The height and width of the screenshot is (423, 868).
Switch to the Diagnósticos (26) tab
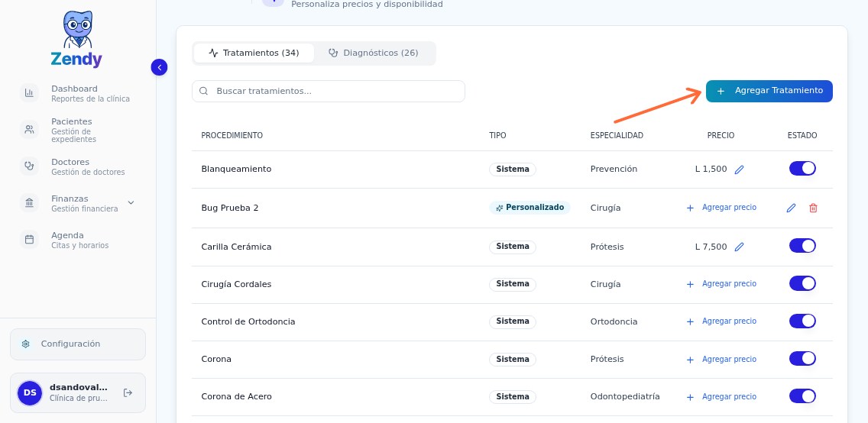374,53
